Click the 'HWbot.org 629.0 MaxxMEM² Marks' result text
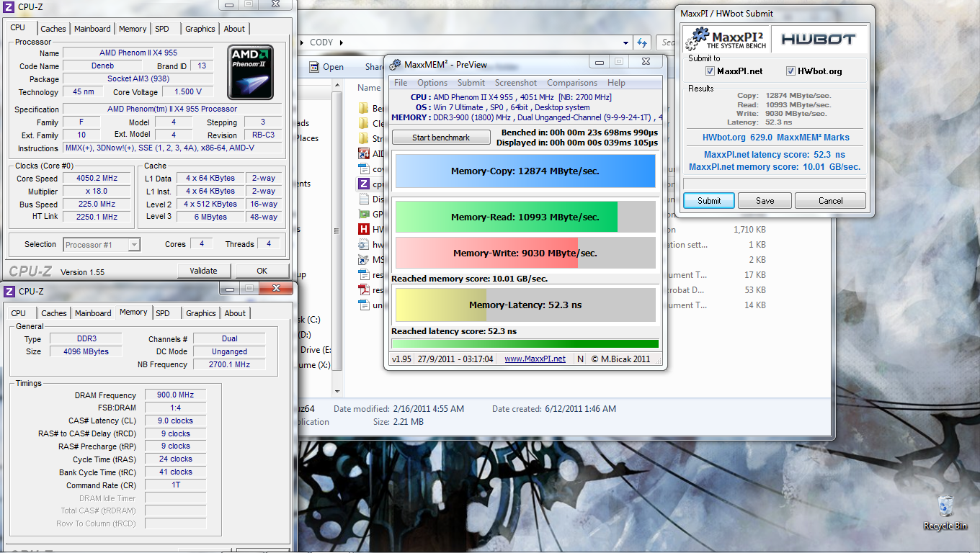 (775, 138)
